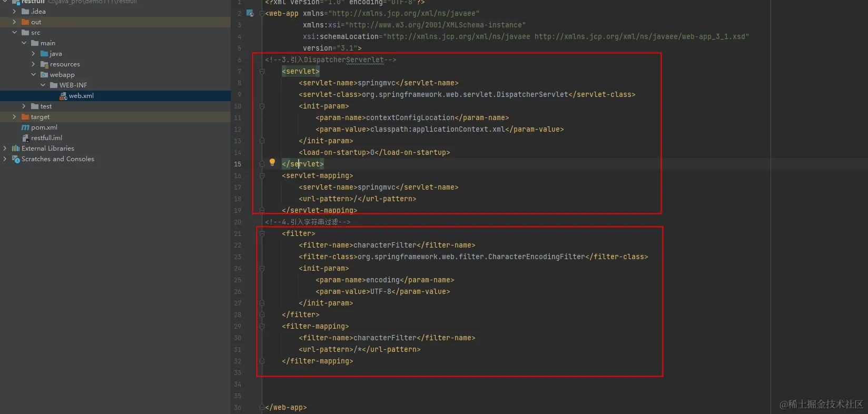Expand the Scratches and Consoles node
The image size is (868, 414).
click(x=5, y=159)
